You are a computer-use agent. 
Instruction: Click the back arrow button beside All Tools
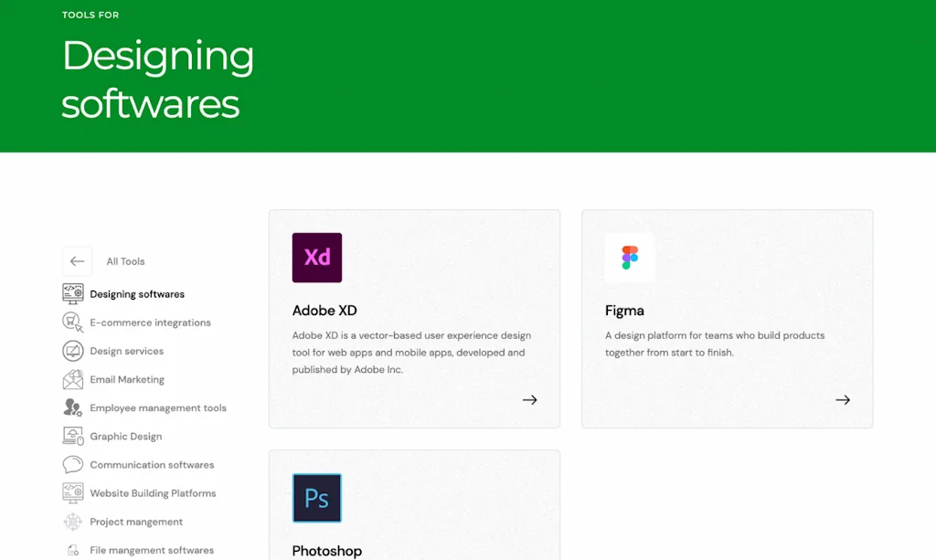click(x=77, y=261)
